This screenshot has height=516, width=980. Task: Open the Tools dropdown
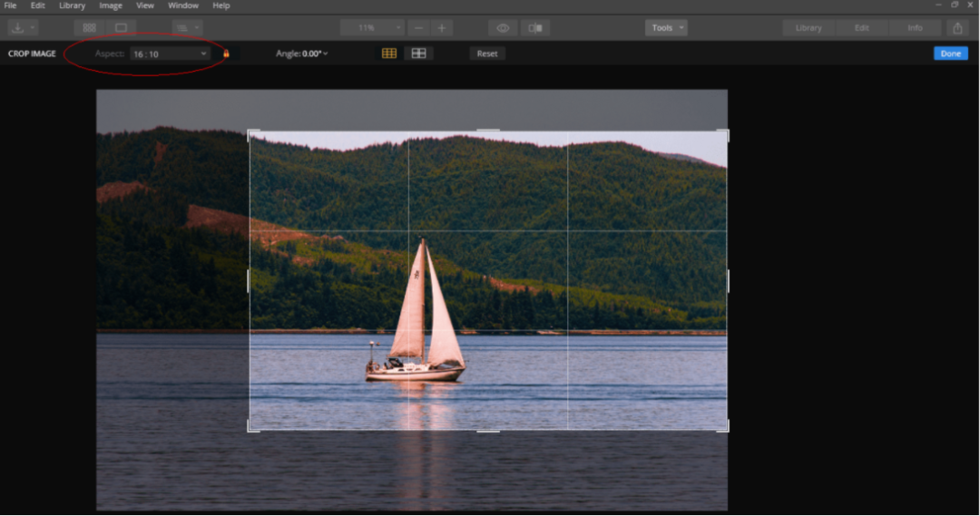(666, 28)
